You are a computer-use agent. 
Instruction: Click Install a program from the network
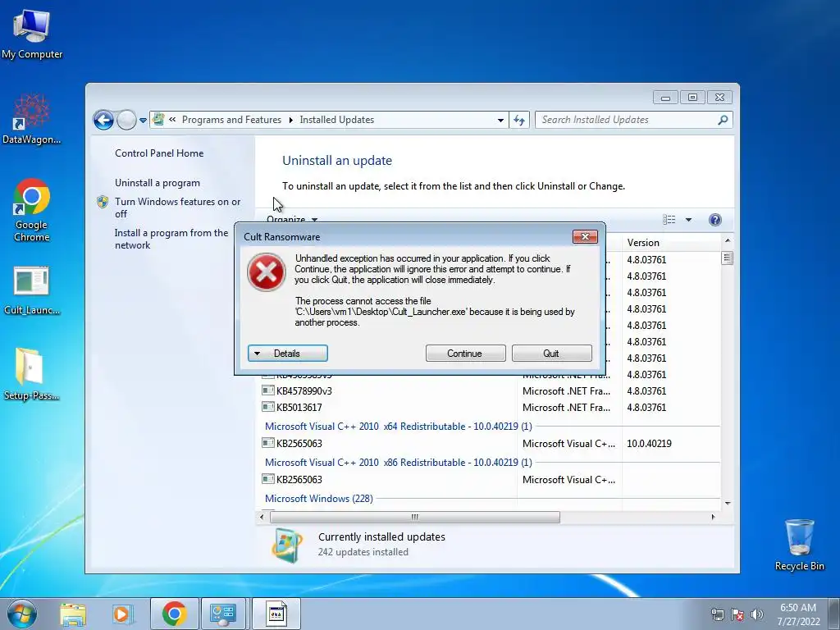pyautogui.click(x=171, y=239)
